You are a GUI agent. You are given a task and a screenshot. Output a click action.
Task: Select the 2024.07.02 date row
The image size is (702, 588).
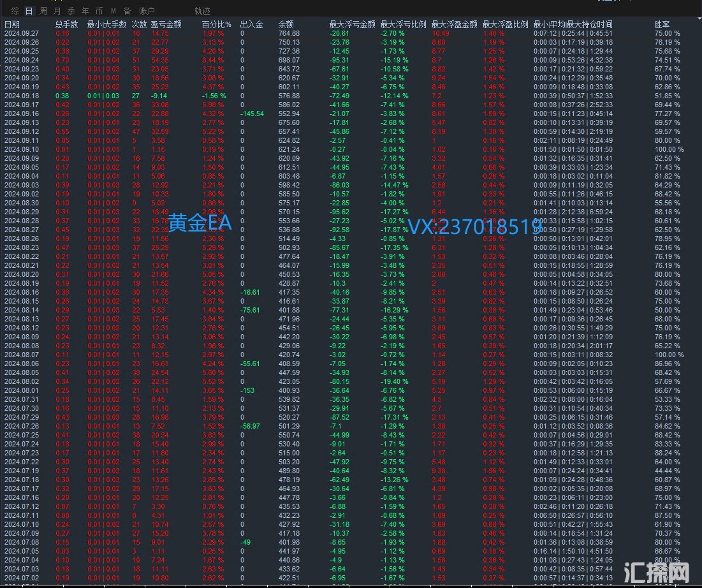(22, 578)
